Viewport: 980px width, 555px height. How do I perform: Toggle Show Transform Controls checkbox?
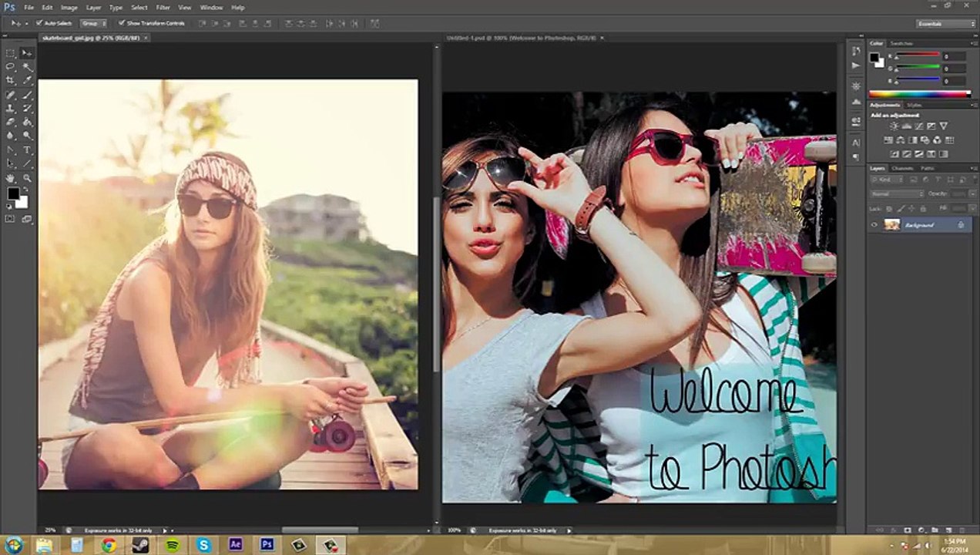pyautogui.click(x=122, y=23)
